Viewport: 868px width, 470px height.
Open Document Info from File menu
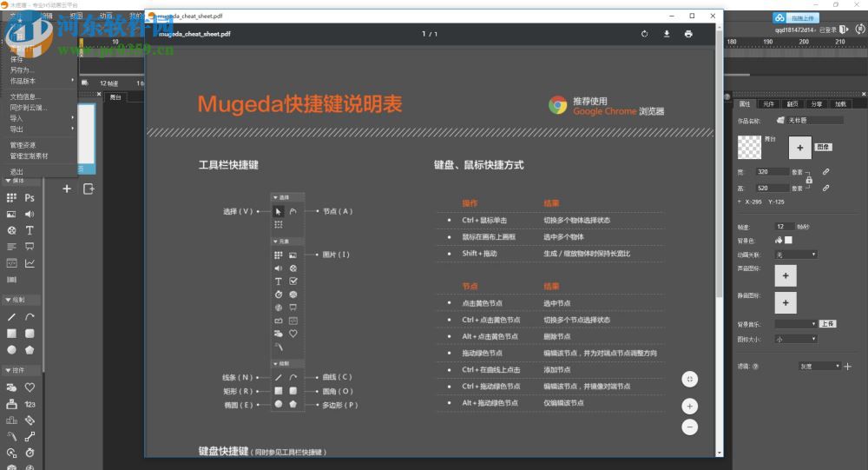[x=25, y=96]
